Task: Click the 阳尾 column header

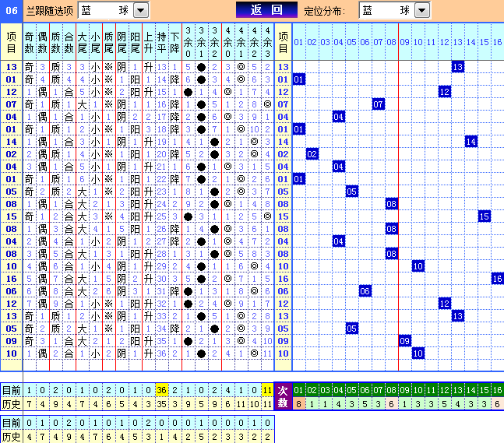Action: [135, 42]
